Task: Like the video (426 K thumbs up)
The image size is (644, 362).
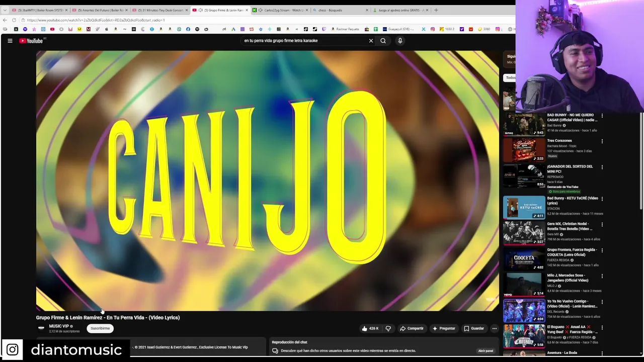Action: 370,328
